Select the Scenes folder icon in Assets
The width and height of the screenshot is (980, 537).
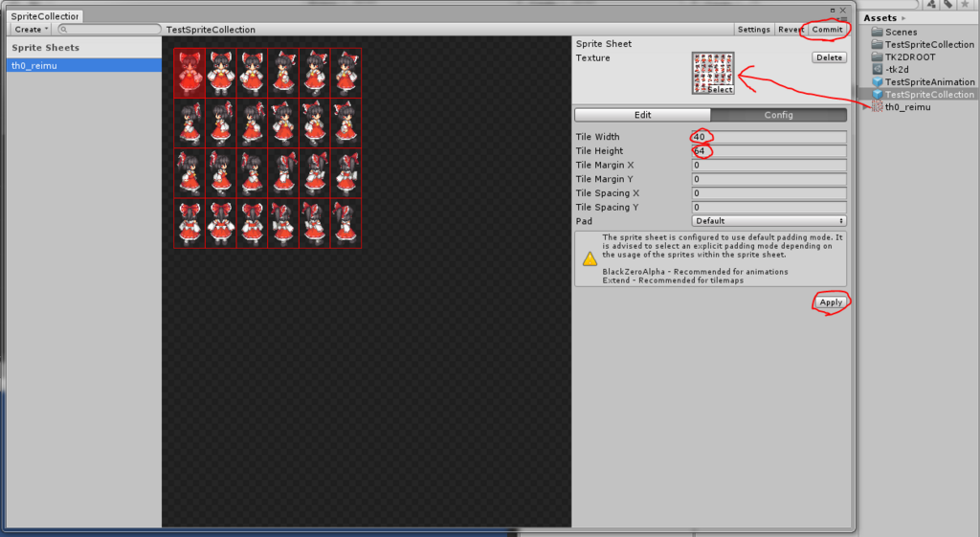(x=878, y=32)
